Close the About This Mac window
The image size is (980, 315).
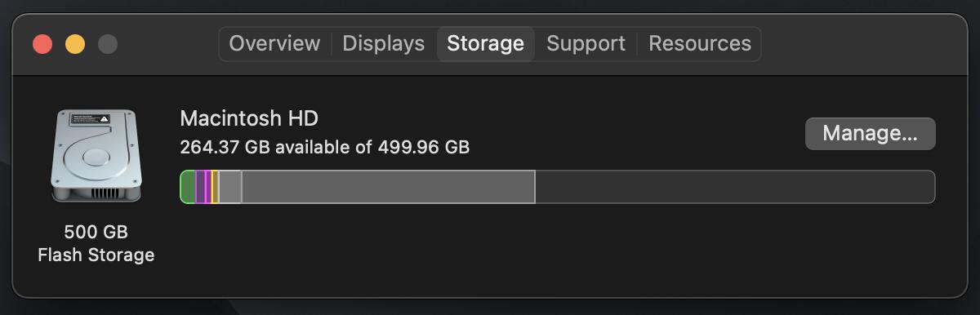point(42,44)
